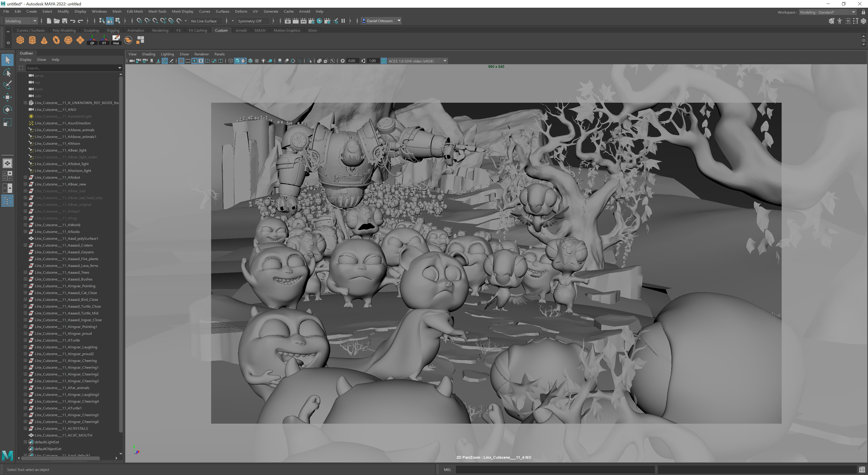Open the IPR render icon

[x=303, y=21]
